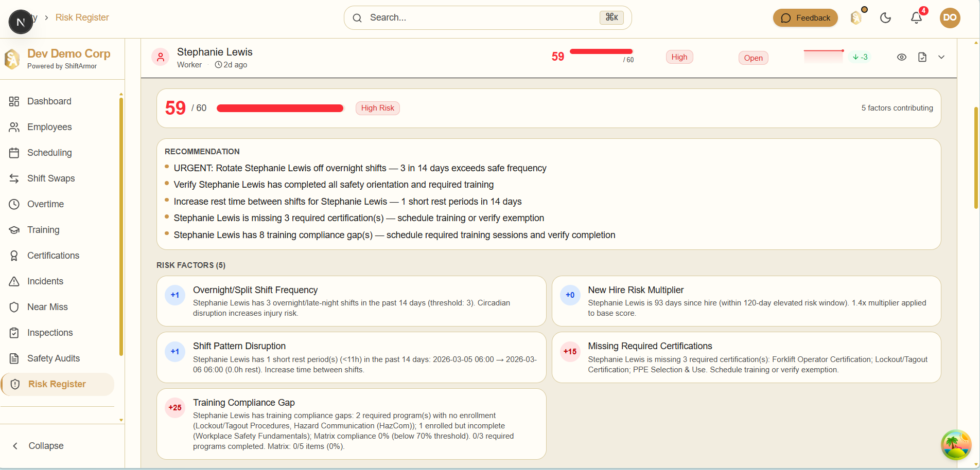This screenshot has height=470, width=980.
Task: Click the '2d ago' timestamp
Action: click(231, 65)
